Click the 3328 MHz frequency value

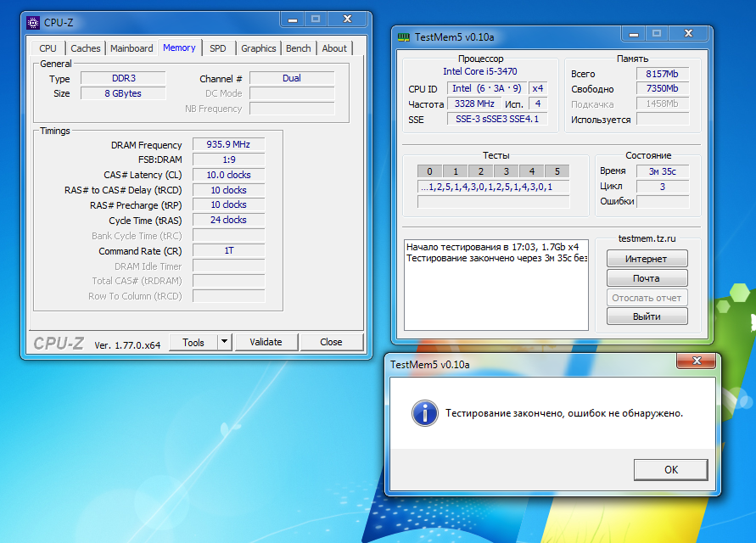(474, 104)
